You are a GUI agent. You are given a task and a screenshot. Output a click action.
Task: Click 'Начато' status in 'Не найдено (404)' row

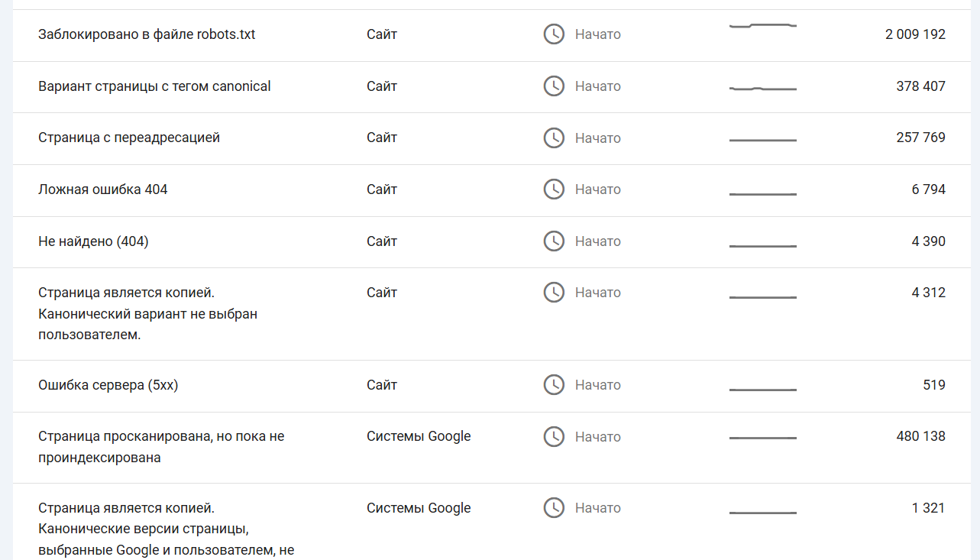(x=598, y=241)
